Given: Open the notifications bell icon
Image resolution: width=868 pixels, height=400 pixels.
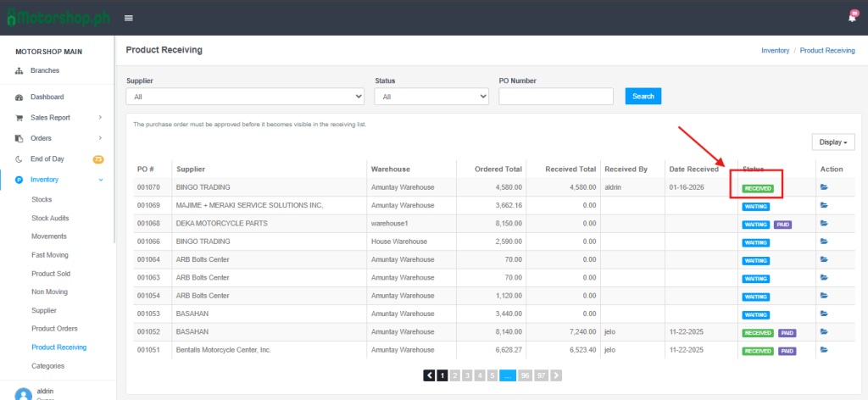Looking at the screenshot, I should [851, 18].
